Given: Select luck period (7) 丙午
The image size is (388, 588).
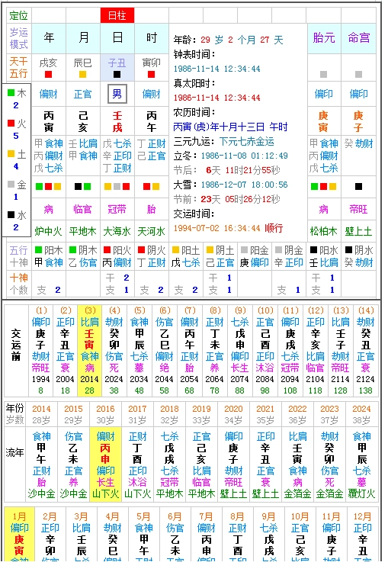Looking at the screenshot, I should coord(189,350).
